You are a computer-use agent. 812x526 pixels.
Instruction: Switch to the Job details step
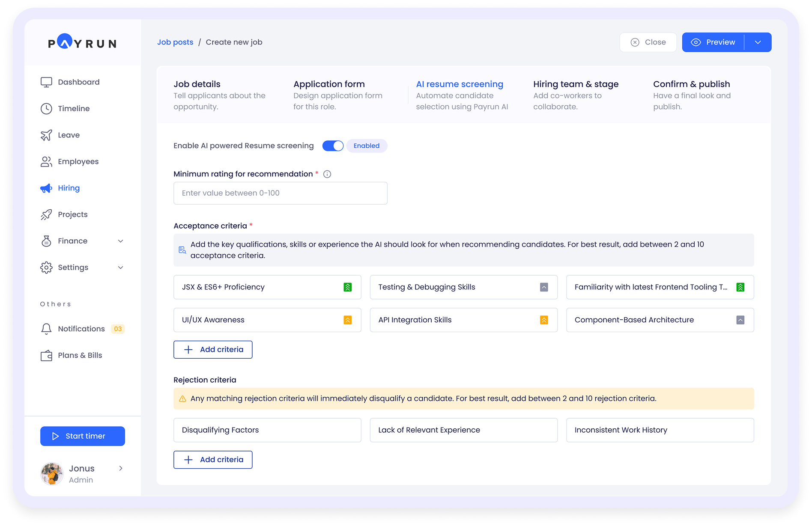[197, 84]
